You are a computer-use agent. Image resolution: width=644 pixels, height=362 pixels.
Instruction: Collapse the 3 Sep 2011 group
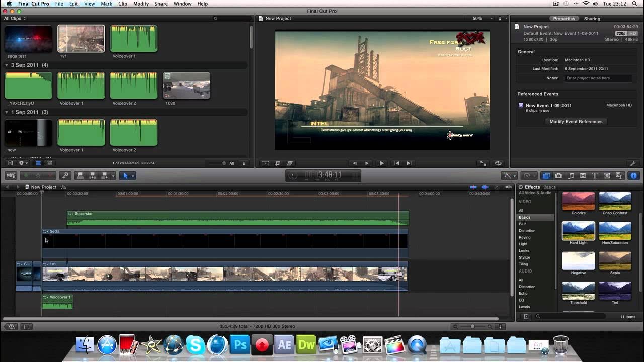click(7, 65)
